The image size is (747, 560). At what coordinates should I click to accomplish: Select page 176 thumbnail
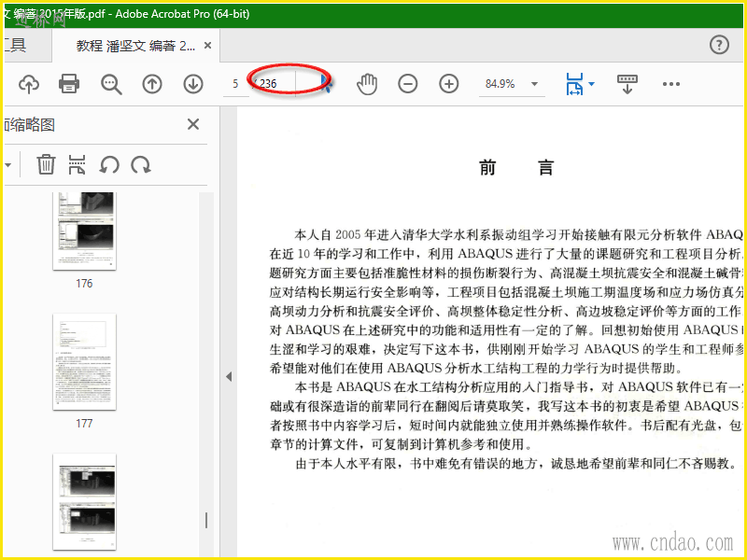84,231
